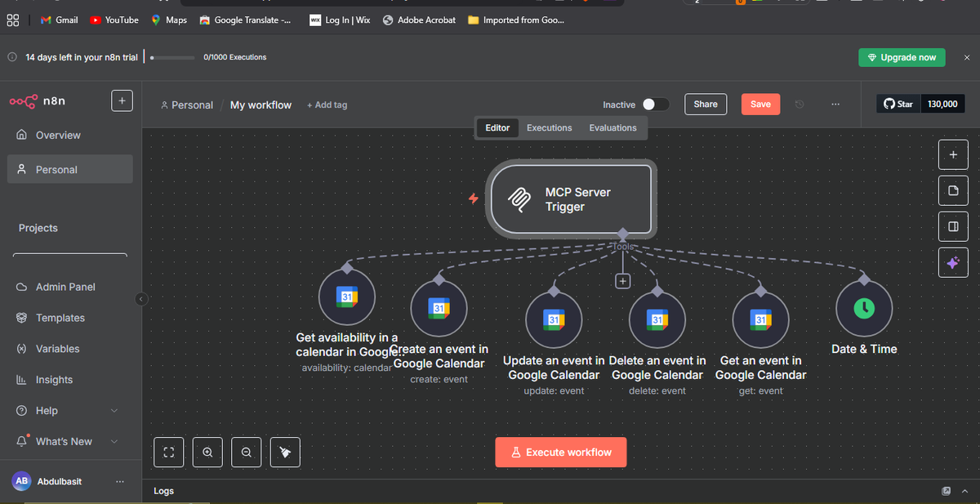Click the Share button

coord(706,104)
